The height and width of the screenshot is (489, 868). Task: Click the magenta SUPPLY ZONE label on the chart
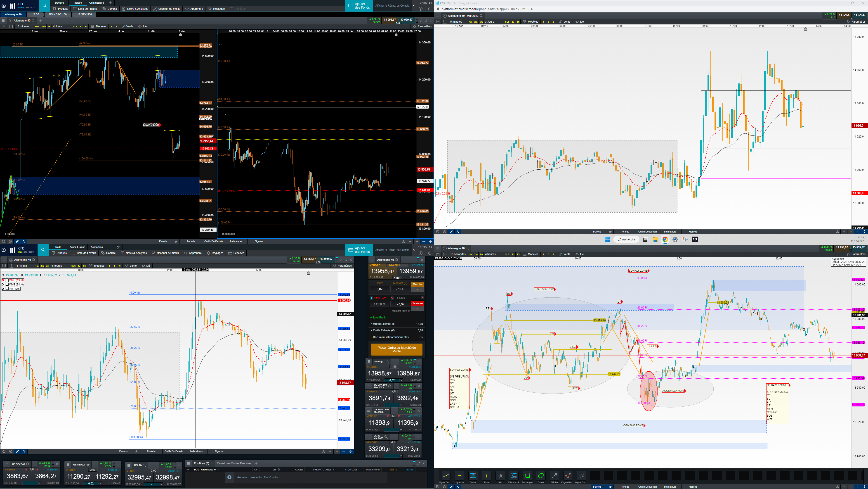click(638, 271)
